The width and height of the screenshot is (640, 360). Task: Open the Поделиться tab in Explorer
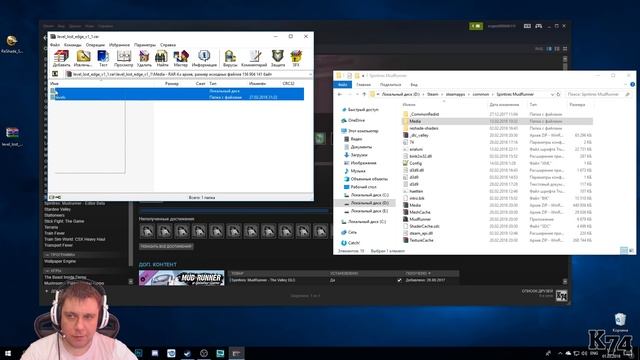[x=390, y=84]
